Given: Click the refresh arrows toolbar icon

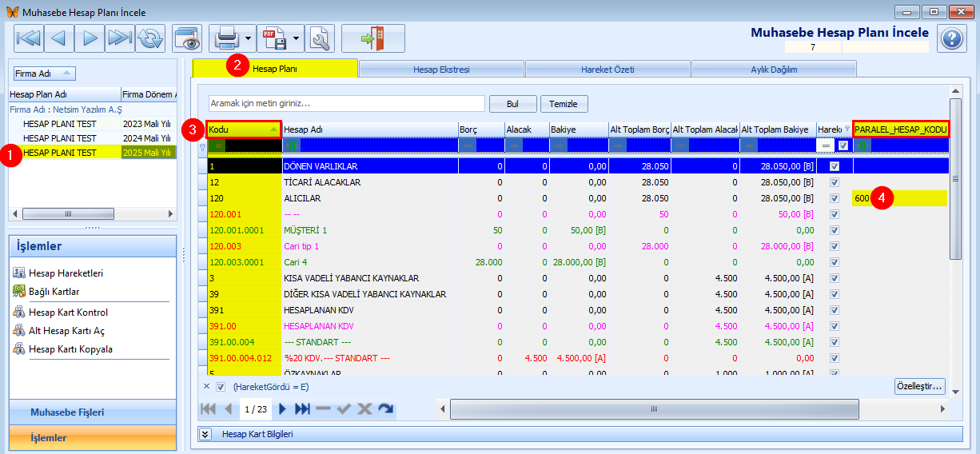Looking at the screenshot, I should (x=149, y=38).
